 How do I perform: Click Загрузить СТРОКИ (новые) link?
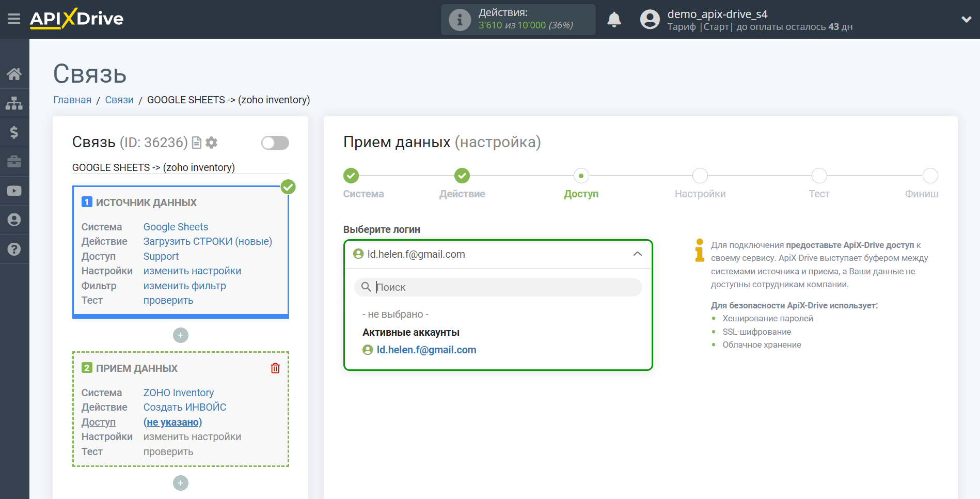click(208, 241)
